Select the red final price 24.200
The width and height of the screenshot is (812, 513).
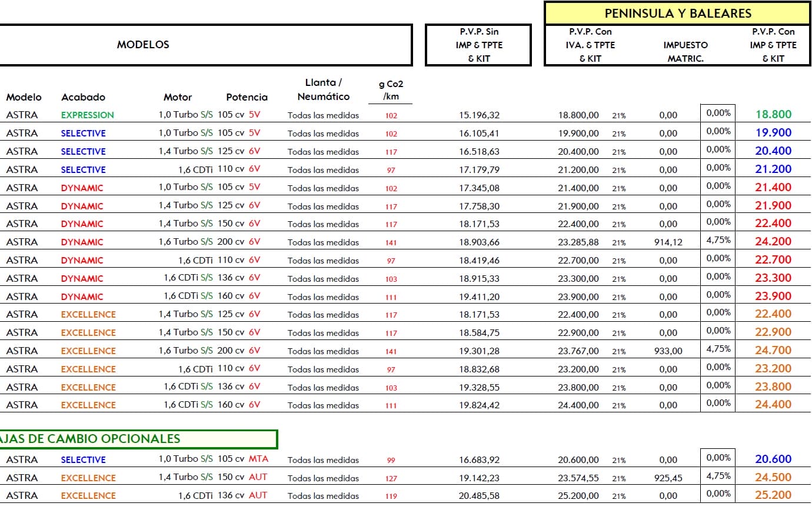pos(773,241)
